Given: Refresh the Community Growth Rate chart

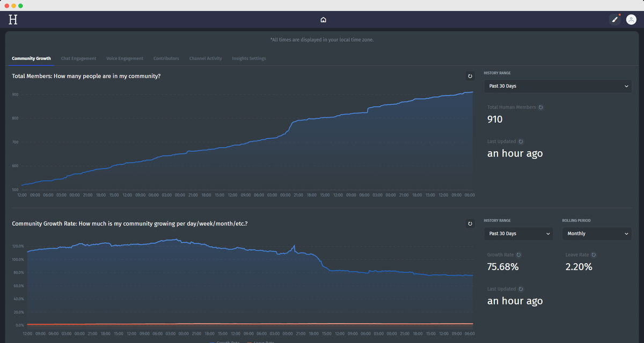Looking at the screenshot, I should (470, 223).
